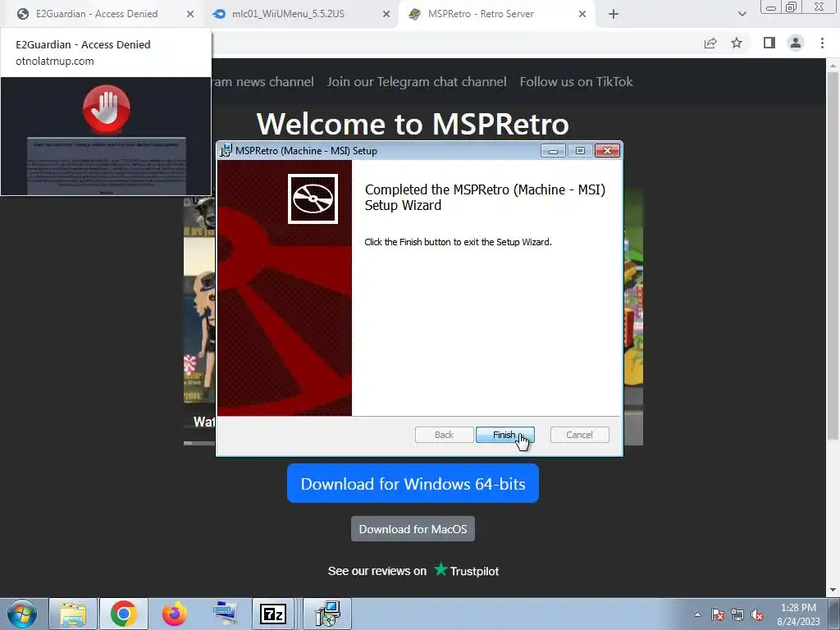Click page scrollbar down arrow
This screenshot has height=630, width=840.
point(833,590)
